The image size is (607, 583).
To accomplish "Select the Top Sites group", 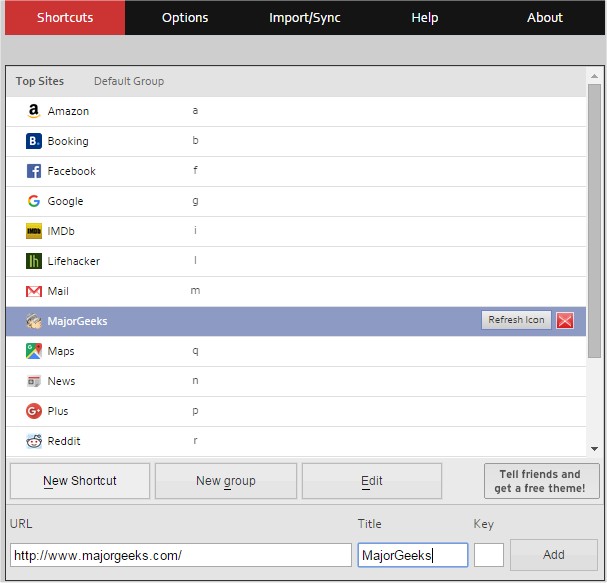I will [39, 81].
